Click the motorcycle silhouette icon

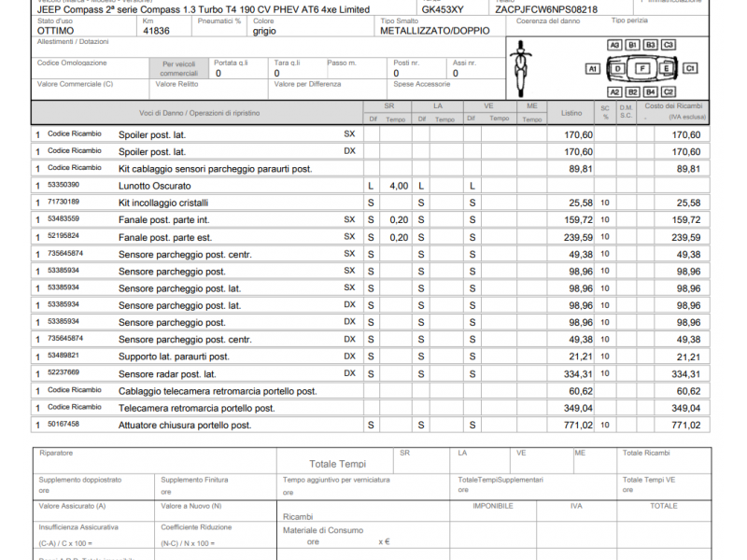tap(520, 68)
